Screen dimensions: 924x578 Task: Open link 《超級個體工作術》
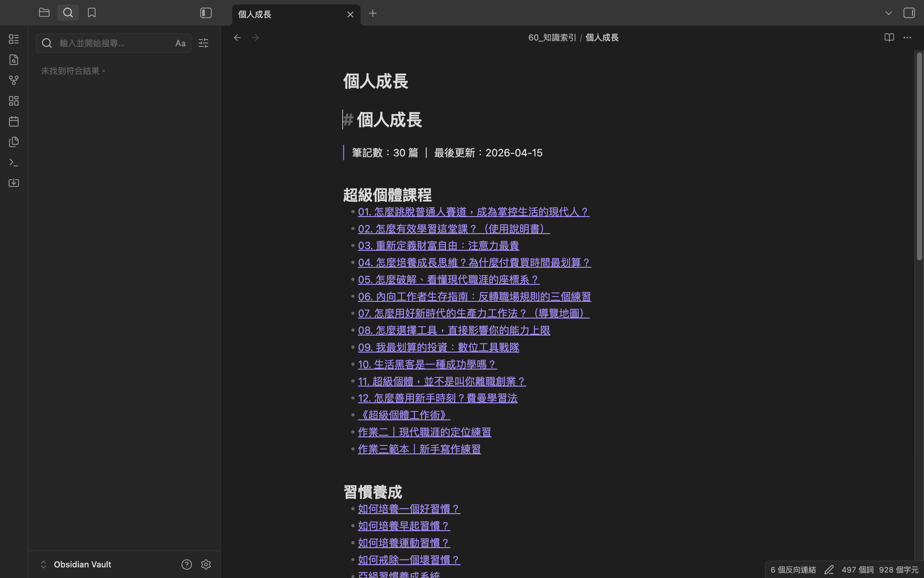click(404, 415)
